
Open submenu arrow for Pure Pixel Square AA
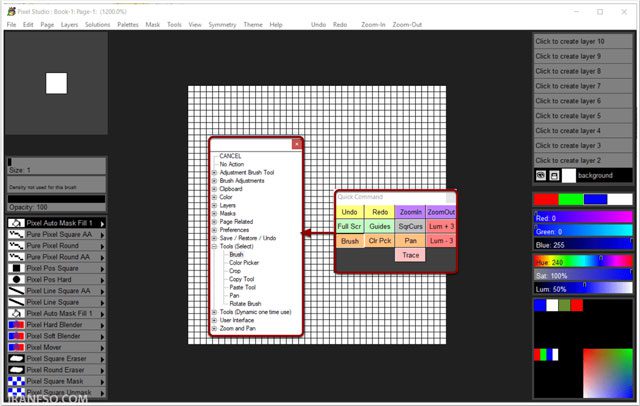pyautogui.click(x=102, y=235)
